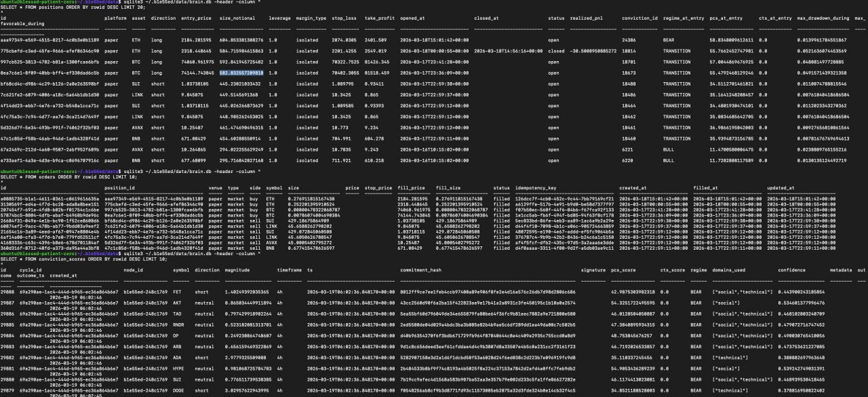Click the take_profit value 2401.509
This screenshot has height=397, width=868.
[375, 40]
